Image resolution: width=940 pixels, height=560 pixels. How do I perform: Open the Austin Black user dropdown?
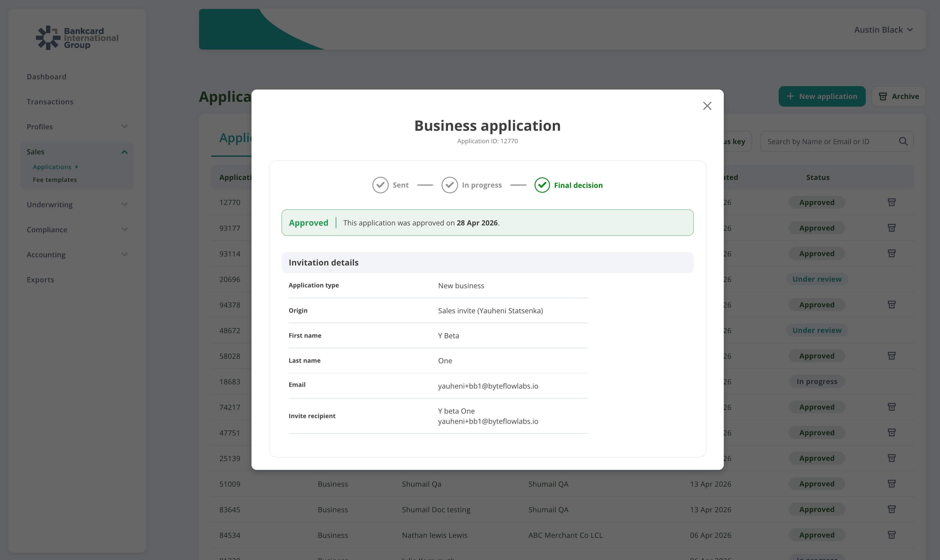[883, 30]
